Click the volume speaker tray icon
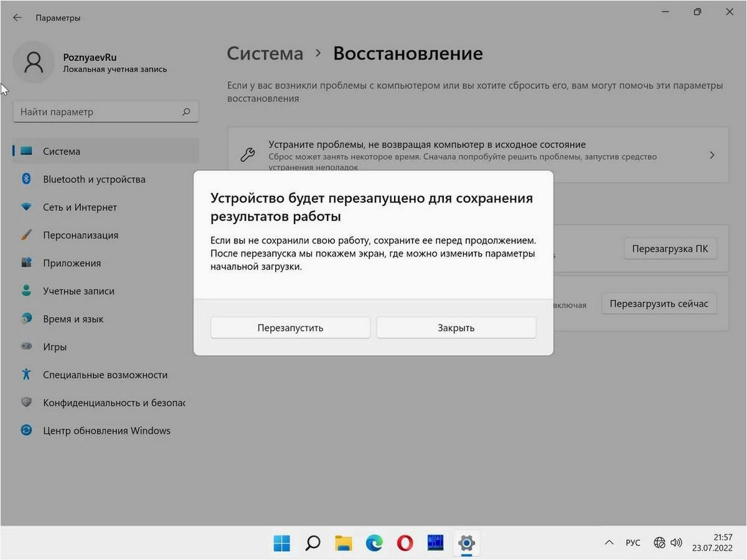The height and width of the screenshot is (560, 747). [x=677, y=543]
